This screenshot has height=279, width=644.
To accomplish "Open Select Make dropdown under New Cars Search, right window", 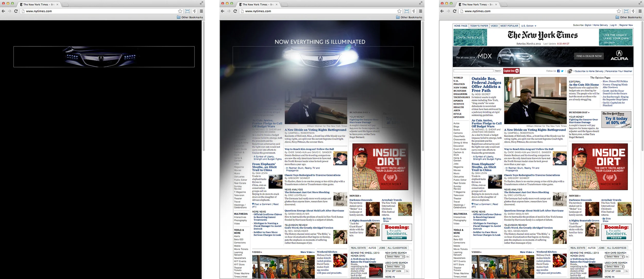I will pos(614,257).
